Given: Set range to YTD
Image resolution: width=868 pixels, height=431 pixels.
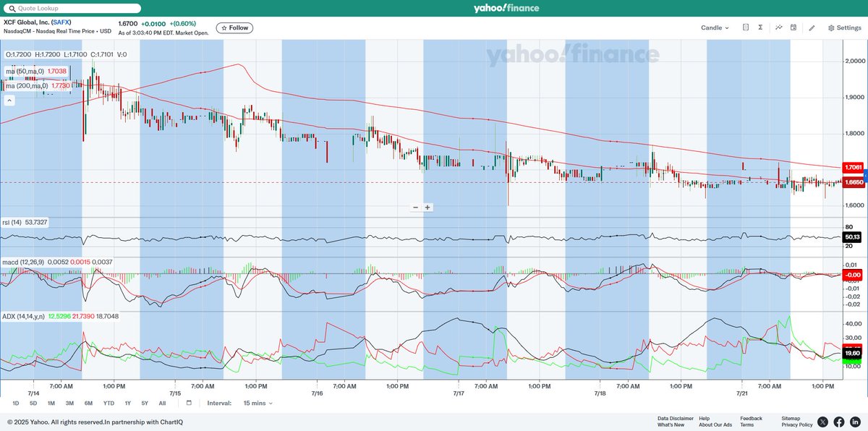Looking at the screenshot, I should [109, 403].
